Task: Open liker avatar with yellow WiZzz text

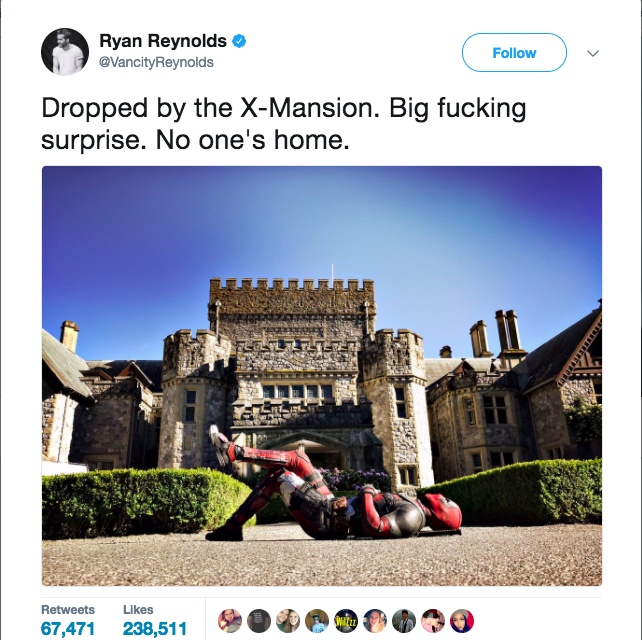Action: pyautogui.click(x=346, y=621)
